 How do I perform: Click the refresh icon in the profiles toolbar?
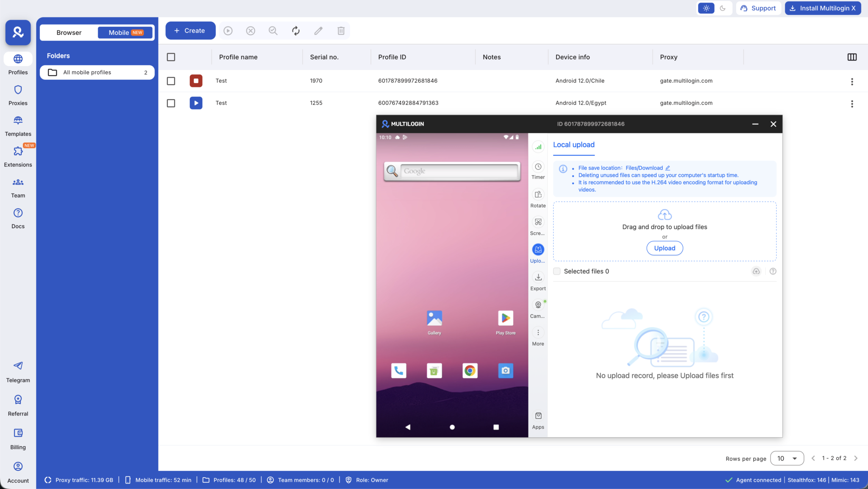click(295, 31)
